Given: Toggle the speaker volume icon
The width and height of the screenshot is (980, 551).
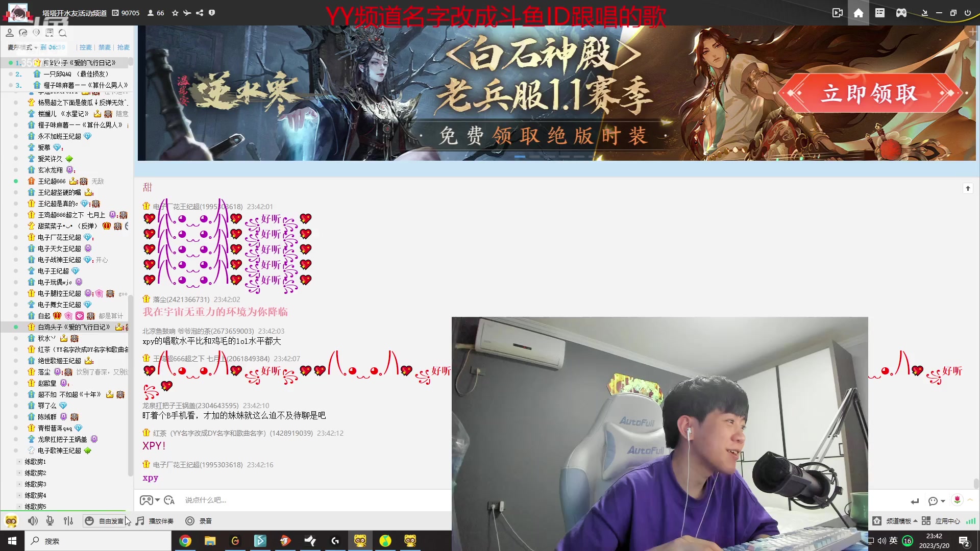Looking at the screenshot, I should 33,521.
